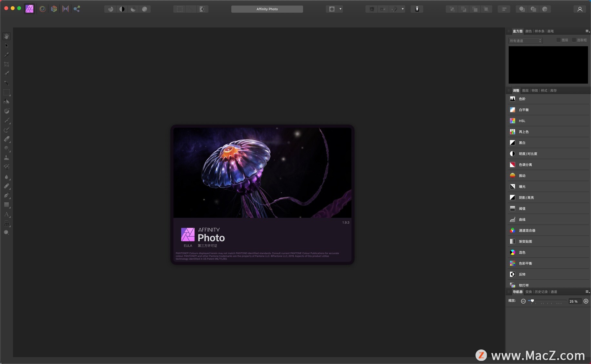Click the zoom in plus button
This screenshot has height=364, width=591.
click(x=586, y=301)
